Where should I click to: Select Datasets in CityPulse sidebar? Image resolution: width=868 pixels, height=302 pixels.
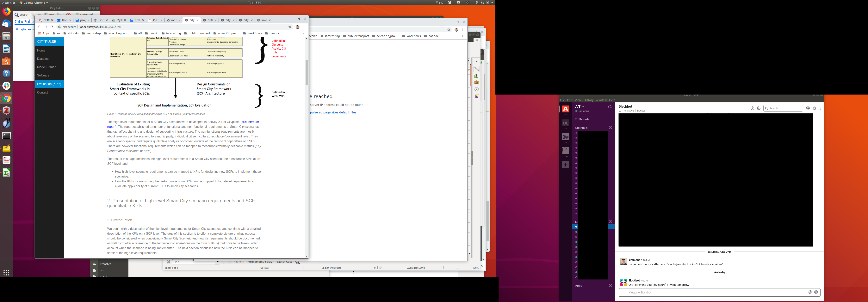coord(43,59)
